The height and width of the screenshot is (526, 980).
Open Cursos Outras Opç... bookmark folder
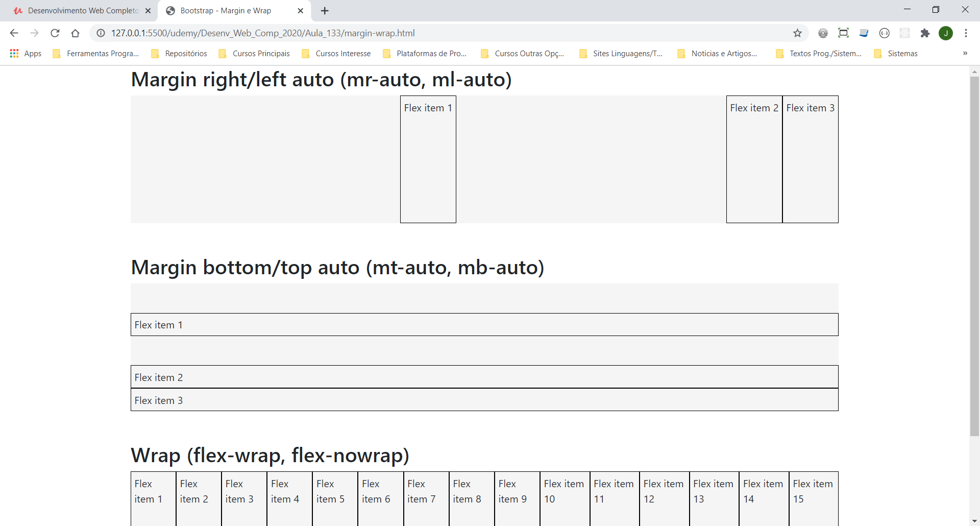coord(523,54)
